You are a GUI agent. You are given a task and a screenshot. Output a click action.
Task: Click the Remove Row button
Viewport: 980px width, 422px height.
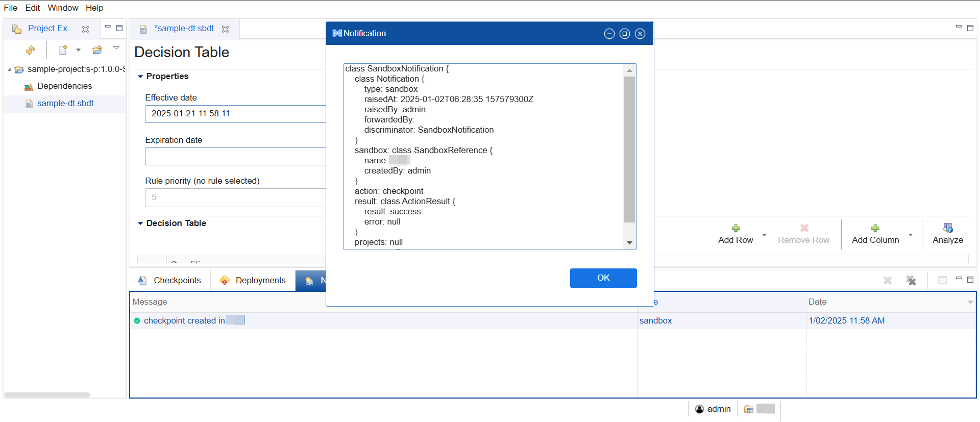click(804, 234)
